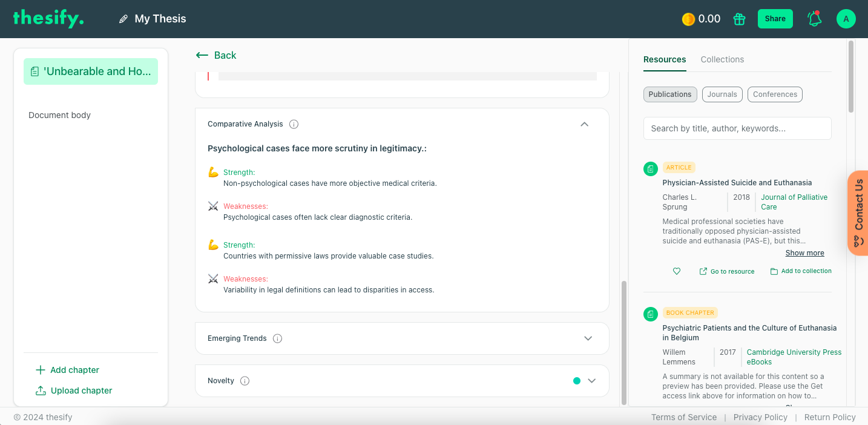The image size is (868, 425).
Task: Click the coin balance icon showing 0.00
Action: (x=688, y=19)
